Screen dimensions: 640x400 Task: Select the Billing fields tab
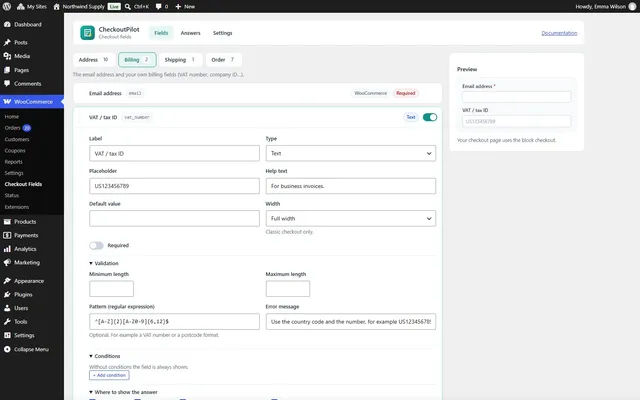pos(137,60)
